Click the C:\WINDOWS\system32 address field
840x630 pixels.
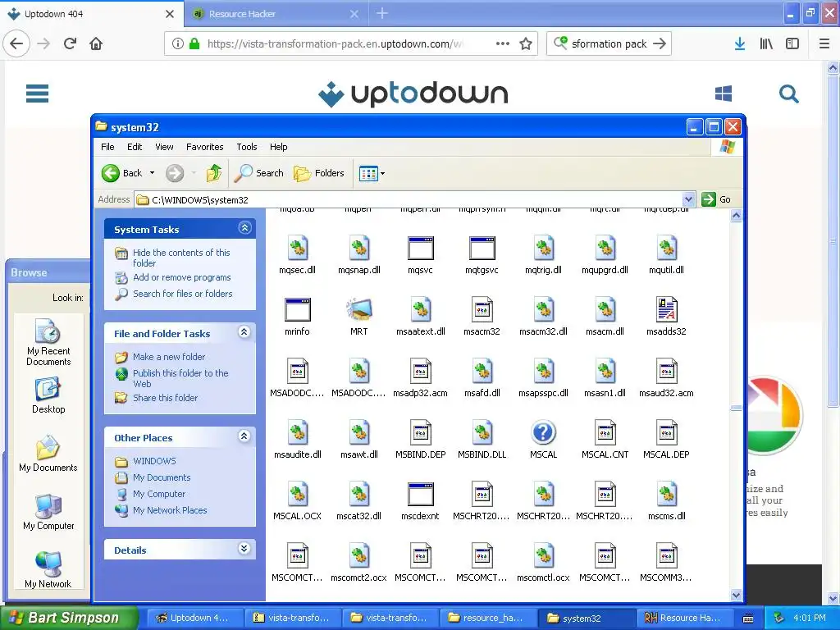(x=409, y=200)
